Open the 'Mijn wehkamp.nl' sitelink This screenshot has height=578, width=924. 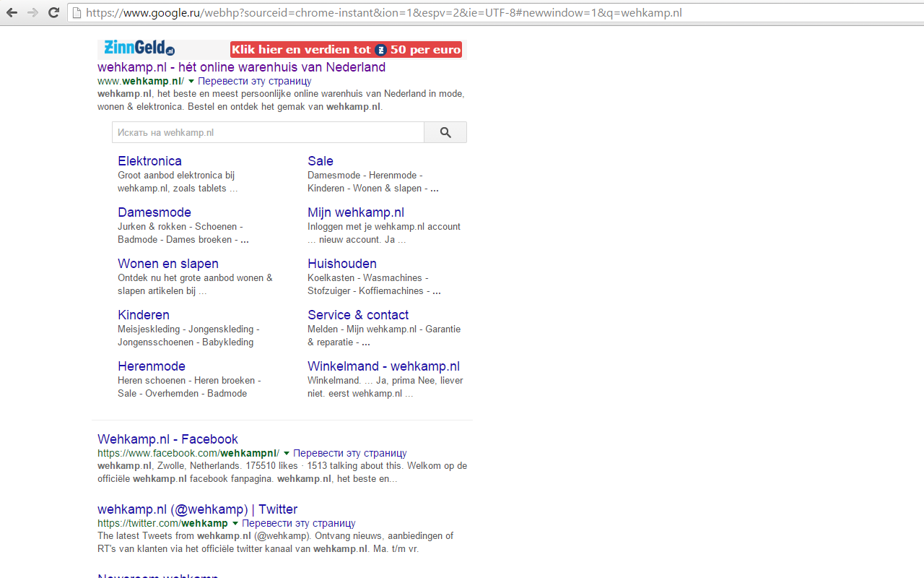pyautogui.click(x=356, y=212)
